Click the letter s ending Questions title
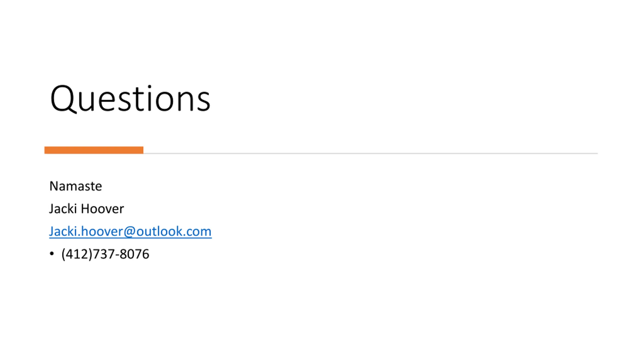 click(x=204, y=102)
